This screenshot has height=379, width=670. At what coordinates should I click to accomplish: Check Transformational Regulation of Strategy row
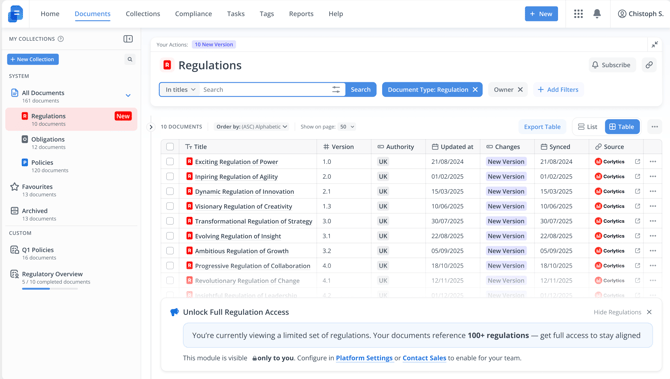tap(170, 221)
